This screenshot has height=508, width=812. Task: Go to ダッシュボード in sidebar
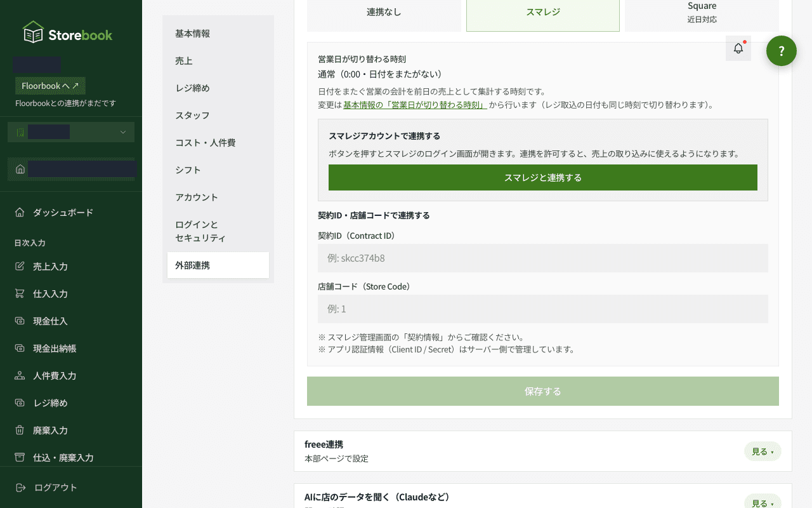click(x=71, y=212)
